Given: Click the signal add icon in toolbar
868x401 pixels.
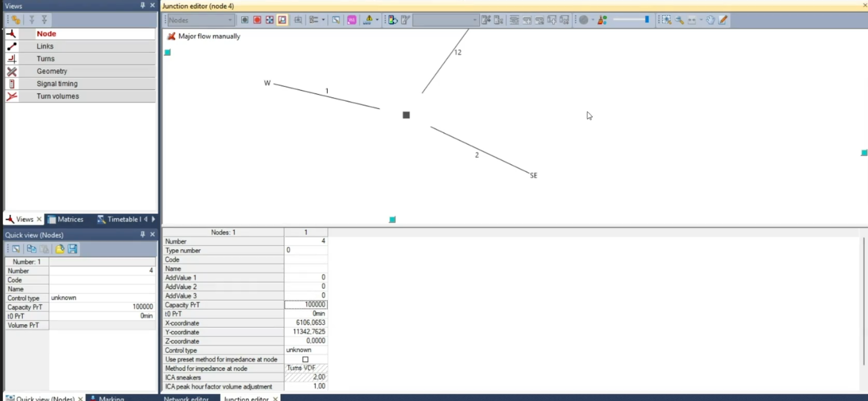Looking at the screenshot, I should pyautogui.click(x=392, y=20).
